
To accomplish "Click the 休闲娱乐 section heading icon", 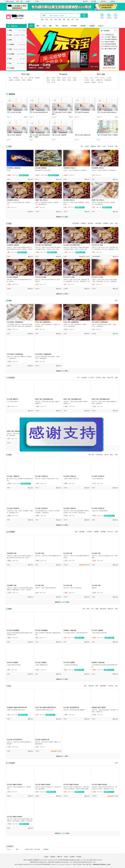I will 7,377.
